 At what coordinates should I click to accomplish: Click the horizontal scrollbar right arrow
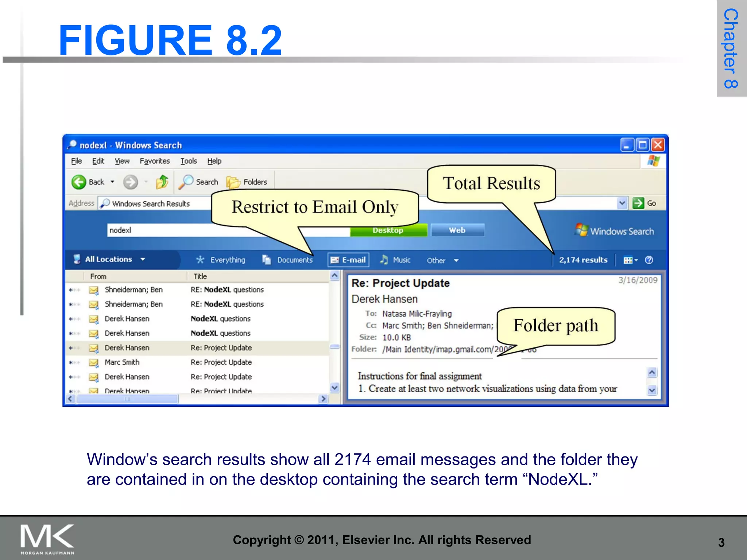pos(323,399)
